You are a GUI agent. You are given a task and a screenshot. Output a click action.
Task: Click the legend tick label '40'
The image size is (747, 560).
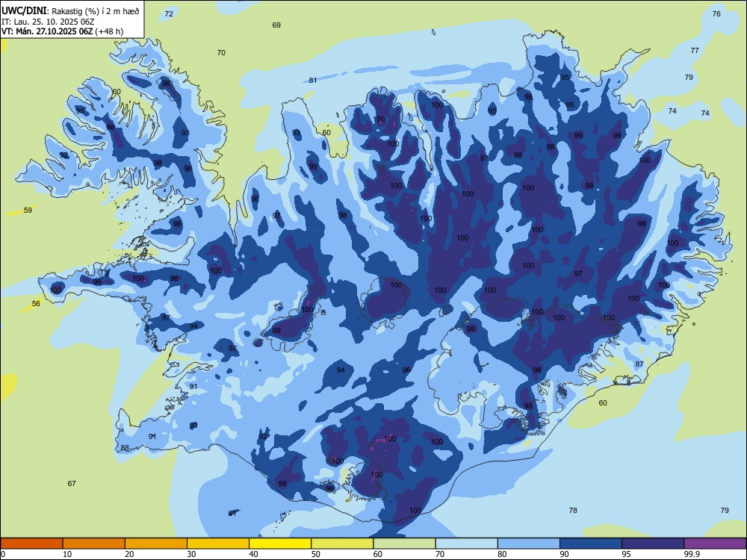[x=254, y=554]
